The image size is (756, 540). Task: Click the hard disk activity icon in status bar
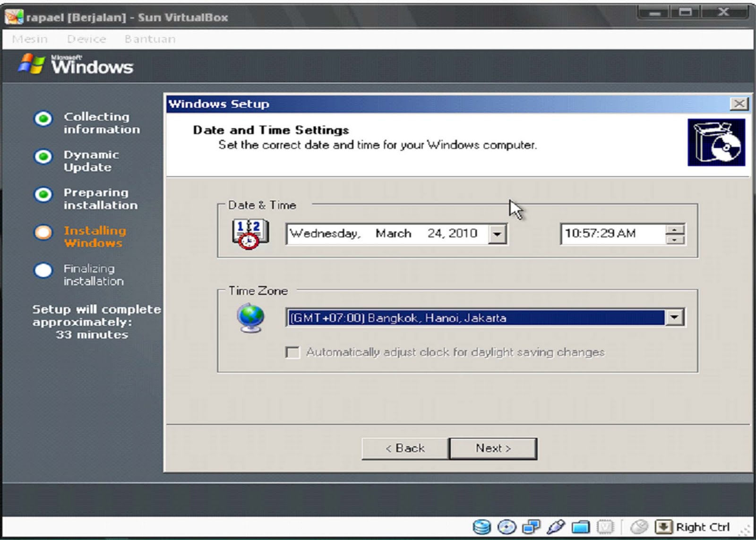pos(481,527)
